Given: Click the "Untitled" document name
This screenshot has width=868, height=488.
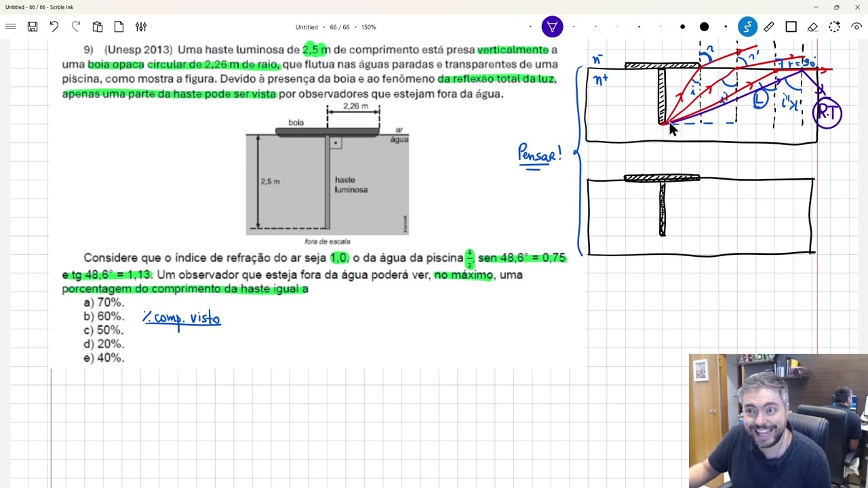Looking at the screenshot, I should coord(307,27).
